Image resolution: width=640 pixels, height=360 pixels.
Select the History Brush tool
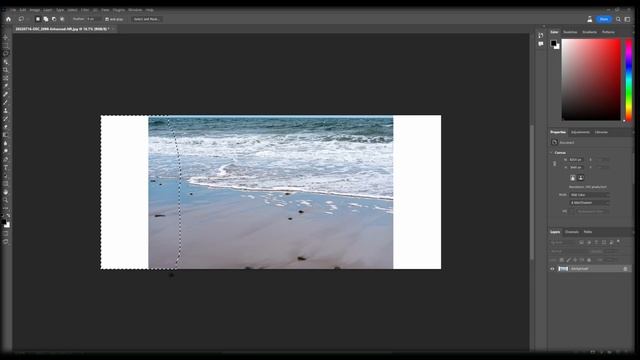(x=6, y=119)
